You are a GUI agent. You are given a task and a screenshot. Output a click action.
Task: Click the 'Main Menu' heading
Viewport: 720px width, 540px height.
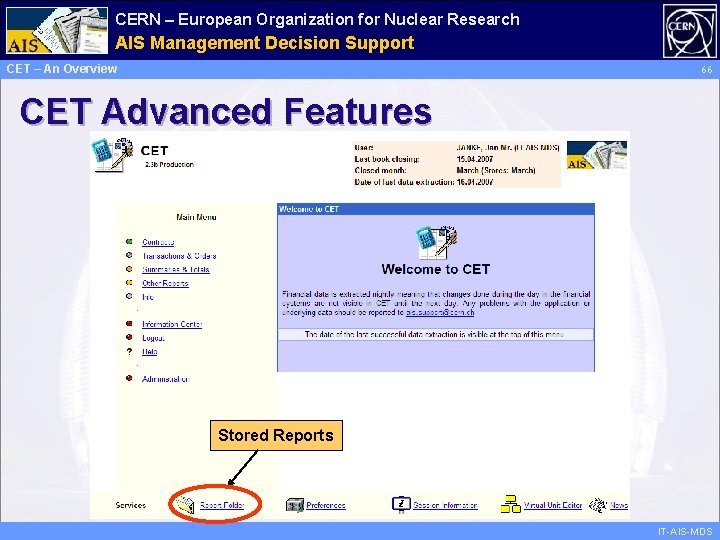point(196,217)
